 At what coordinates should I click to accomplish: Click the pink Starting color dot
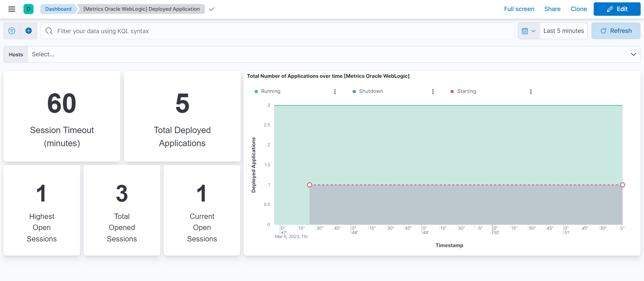click(452, 92)
